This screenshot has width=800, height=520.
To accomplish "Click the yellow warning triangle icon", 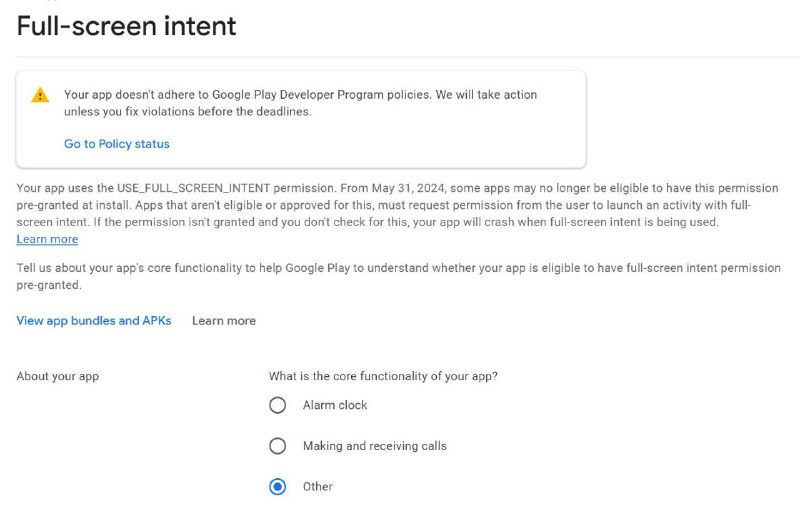I will click(x=40, y=95).
